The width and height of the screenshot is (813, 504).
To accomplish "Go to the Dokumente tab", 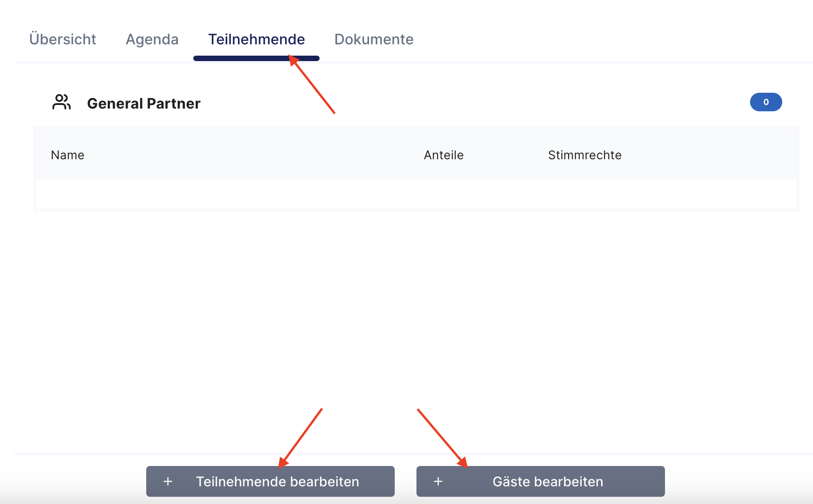I will [374, 39].
